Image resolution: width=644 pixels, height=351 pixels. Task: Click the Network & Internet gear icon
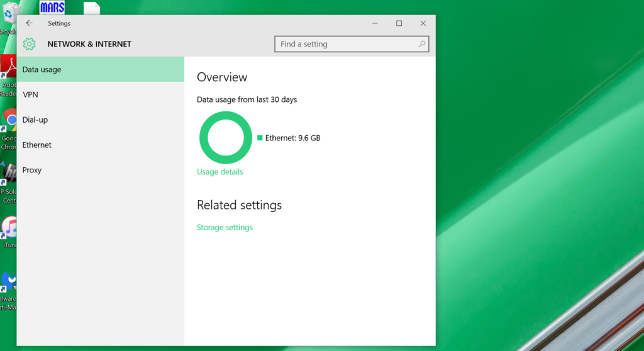coord(29,44)
